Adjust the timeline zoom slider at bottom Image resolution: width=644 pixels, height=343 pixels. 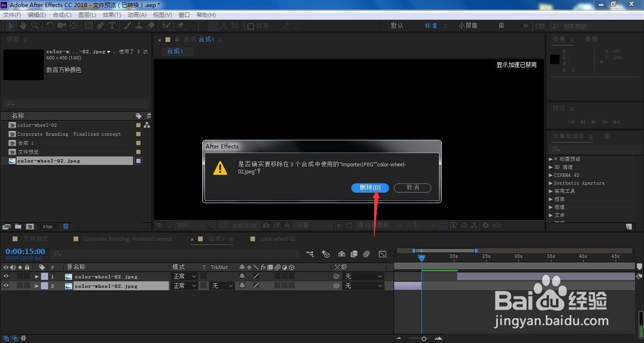pos(424,338)
